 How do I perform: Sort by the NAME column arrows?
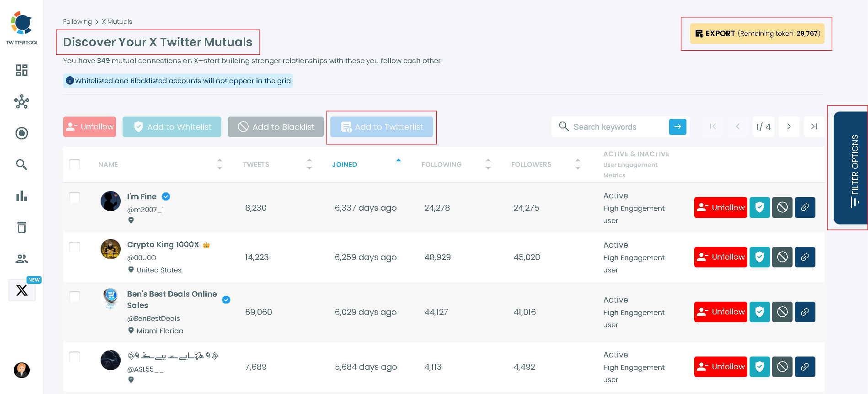pyautogui.click(x=220, y=165)
